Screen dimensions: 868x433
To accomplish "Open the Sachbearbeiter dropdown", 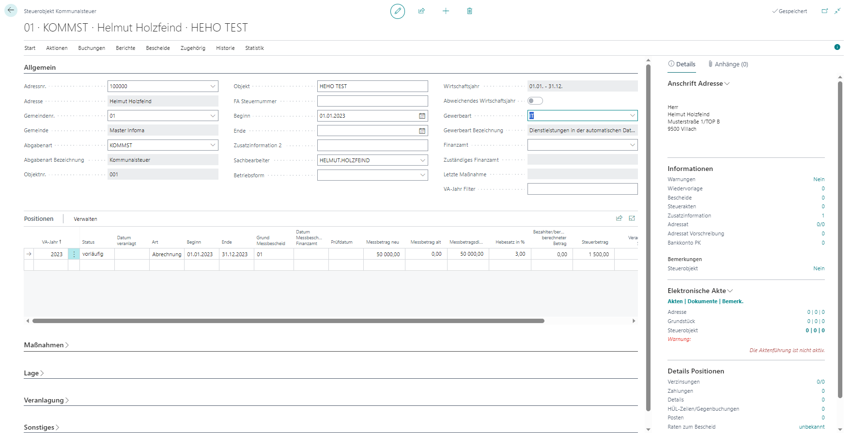I will coord(422,160).
